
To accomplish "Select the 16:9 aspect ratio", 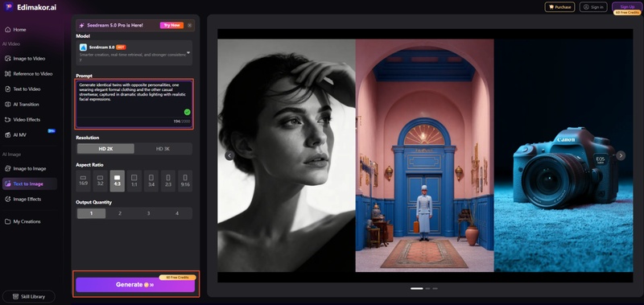I will pos(84,181).
